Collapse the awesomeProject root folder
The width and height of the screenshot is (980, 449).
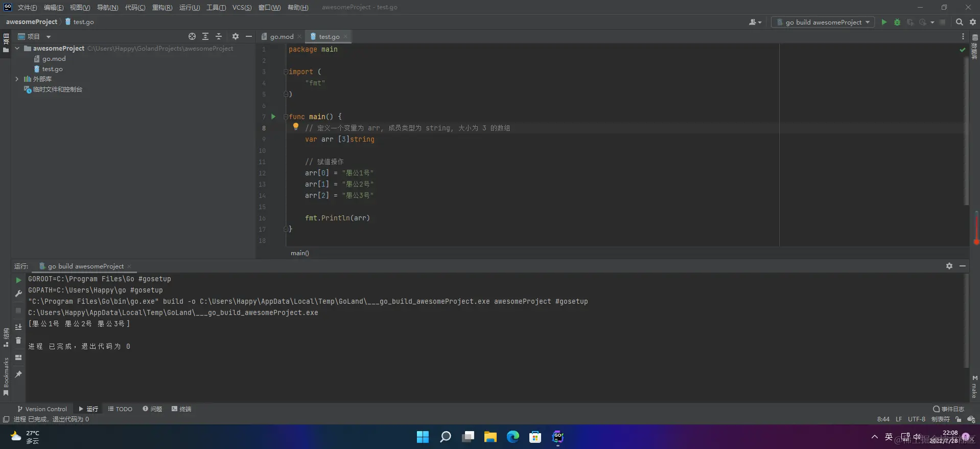pyautogui.click(x=17, y=48)
